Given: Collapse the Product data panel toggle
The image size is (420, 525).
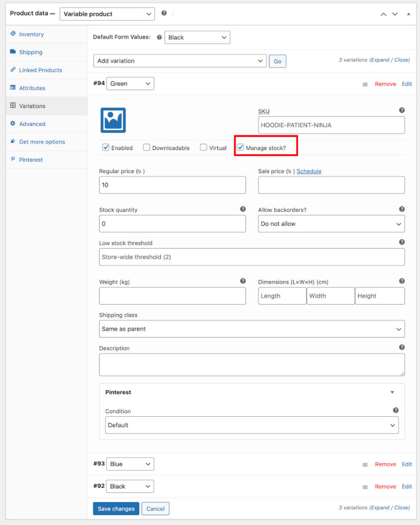Looking at the screenshot, I should pos(409,14).
